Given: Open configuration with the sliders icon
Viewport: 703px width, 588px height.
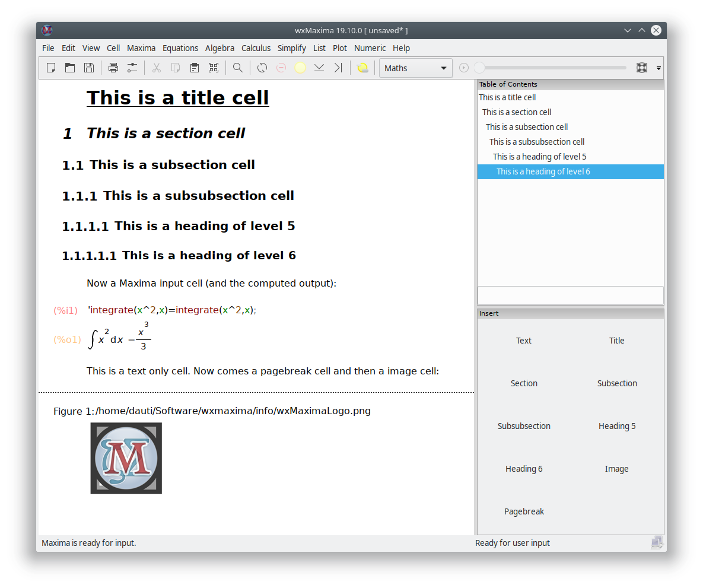Looking at the screenshot, I should [x=132, y=68].
